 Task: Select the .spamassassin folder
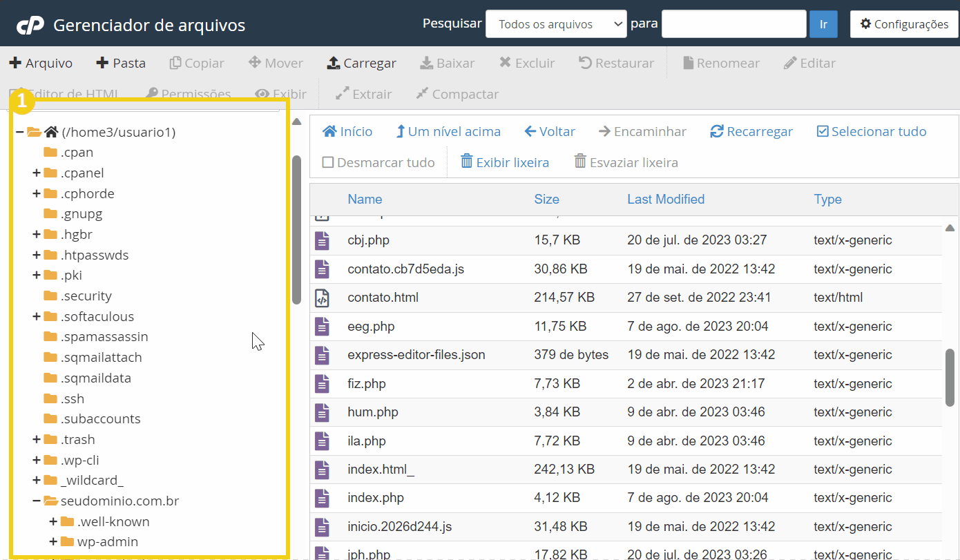point(95,336)
